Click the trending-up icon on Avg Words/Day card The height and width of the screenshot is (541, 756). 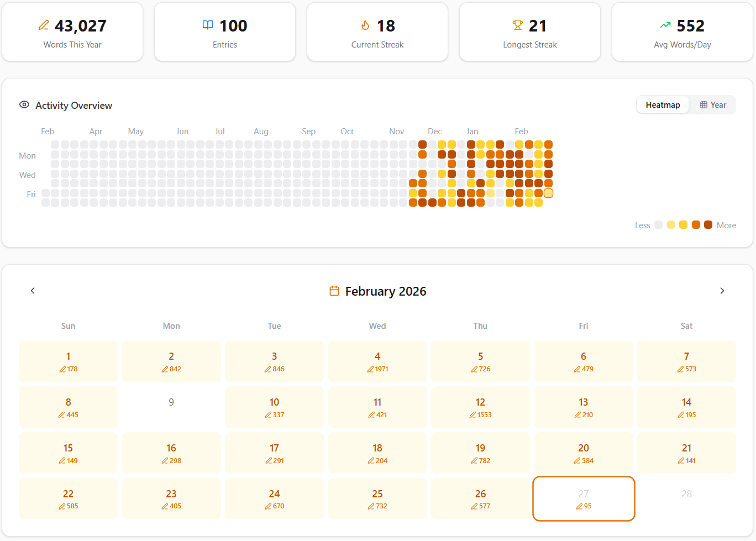[665, 25]
